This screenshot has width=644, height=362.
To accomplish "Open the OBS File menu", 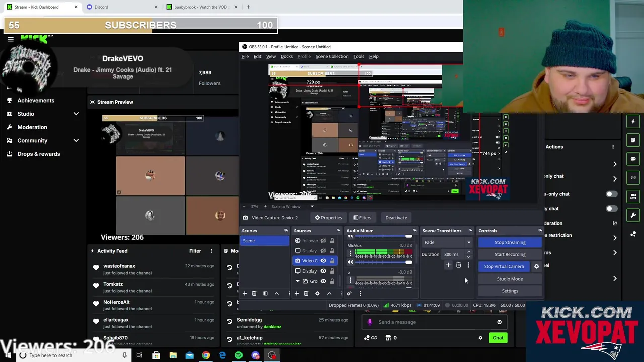I will [x=245, y=56].
